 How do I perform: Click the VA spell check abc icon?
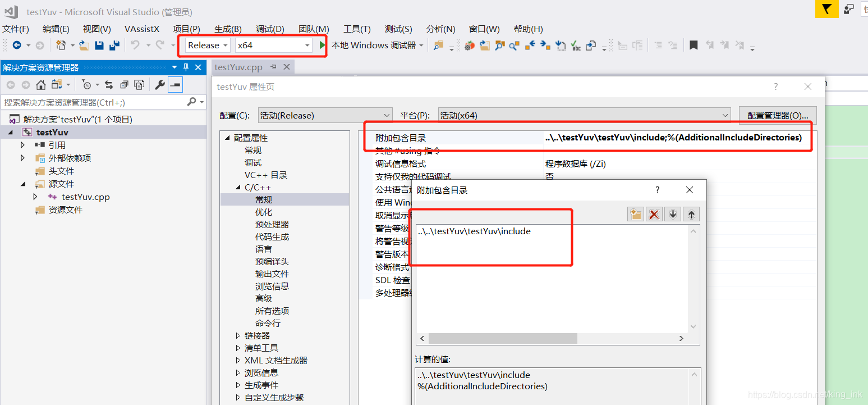576,45
